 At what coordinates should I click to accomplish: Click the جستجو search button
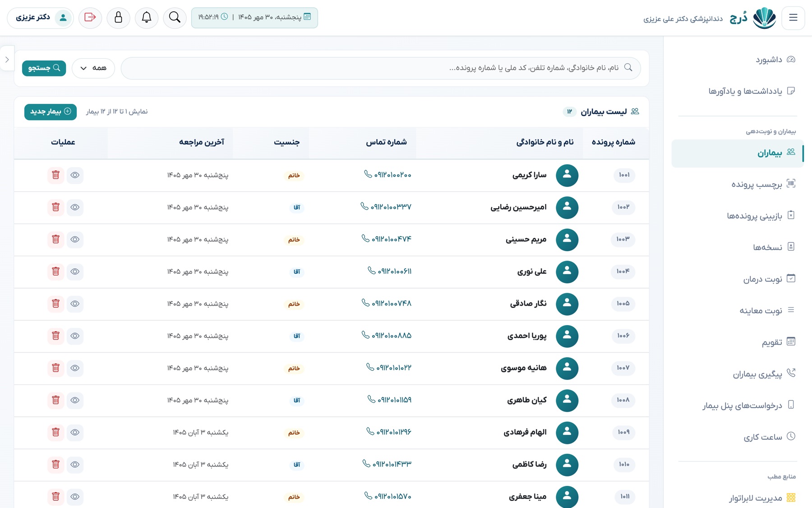pyautogui.click(x=44, y=68)
